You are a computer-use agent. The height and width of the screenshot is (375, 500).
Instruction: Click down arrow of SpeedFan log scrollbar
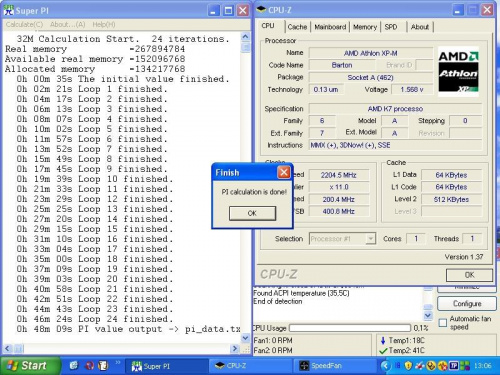[428, 315]
